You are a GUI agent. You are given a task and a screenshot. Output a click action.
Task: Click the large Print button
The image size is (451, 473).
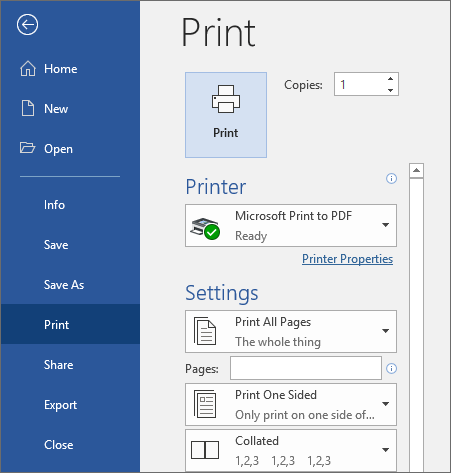[x=226, y=115]
